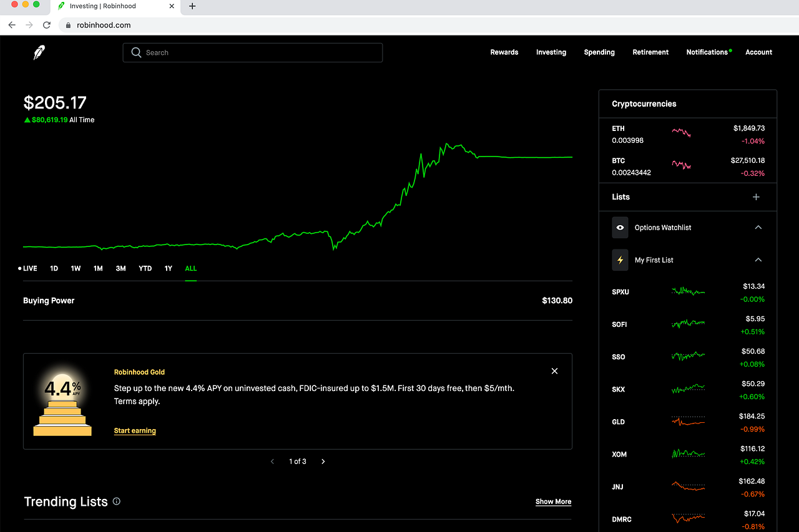Open the SPXU stock row

coord(688,293)
